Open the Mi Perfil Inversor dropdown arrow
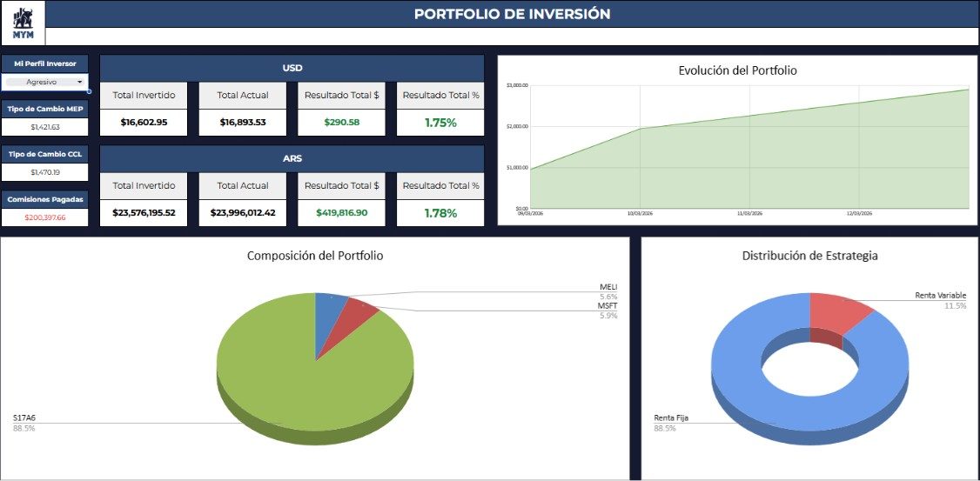The width and height of the screenshot is (980, 481). [80, 82]
